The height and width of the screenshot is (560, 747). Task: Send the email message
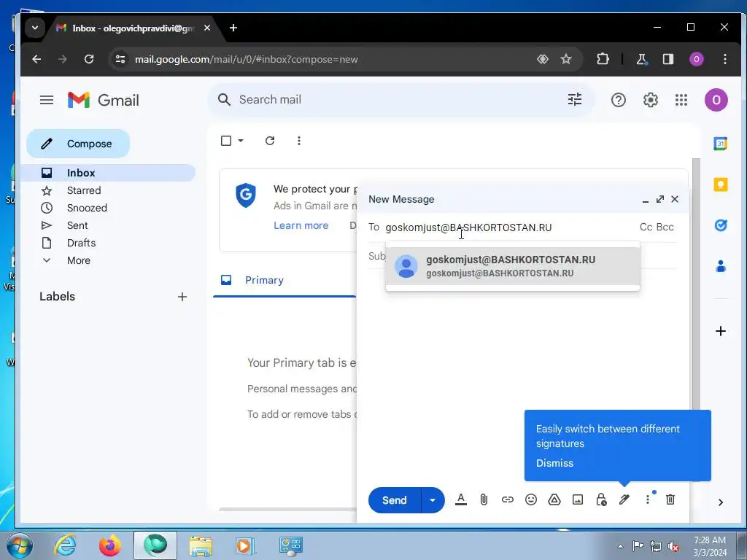(x=395, y=500)
